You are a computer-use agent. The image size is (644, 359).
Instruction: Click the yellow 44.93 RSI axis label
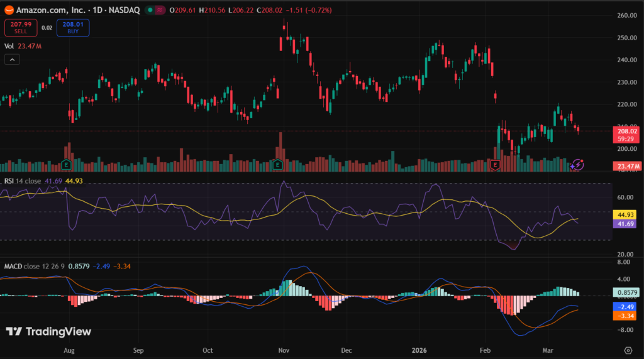coord(627,215)
